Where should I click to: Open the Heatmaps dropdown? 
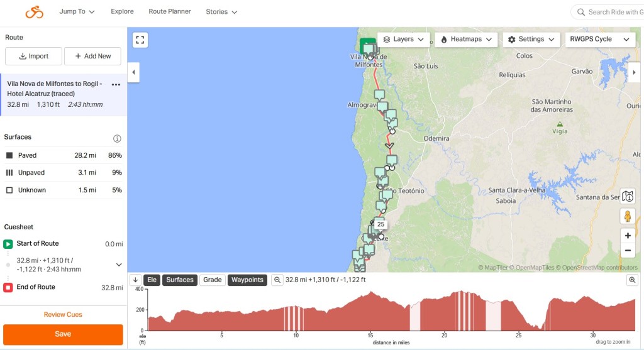(466, 40)
